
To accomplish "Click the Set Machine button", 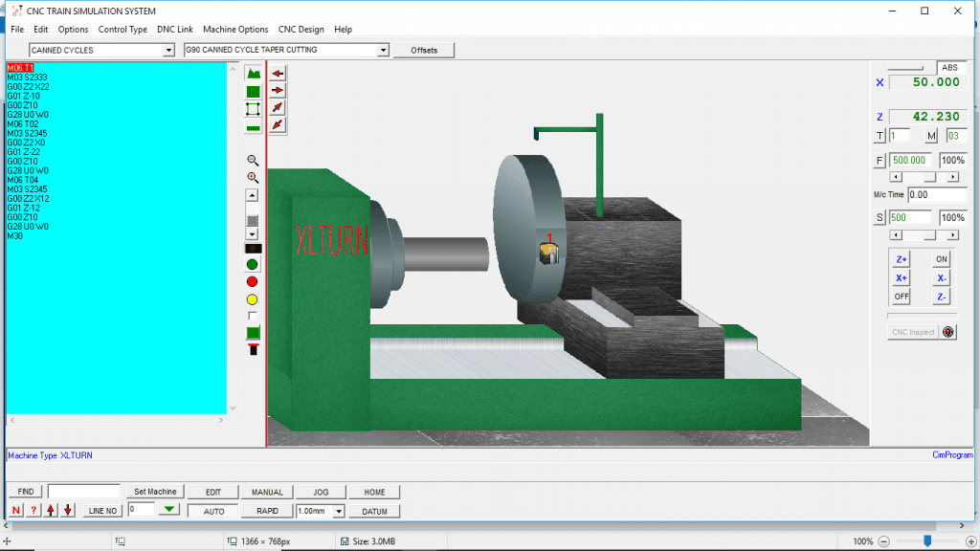I will pos(154,491).
